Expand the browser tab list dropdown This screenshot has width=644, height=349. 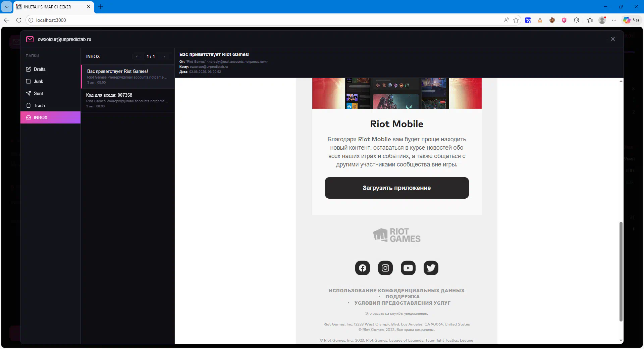click(7, 7)
